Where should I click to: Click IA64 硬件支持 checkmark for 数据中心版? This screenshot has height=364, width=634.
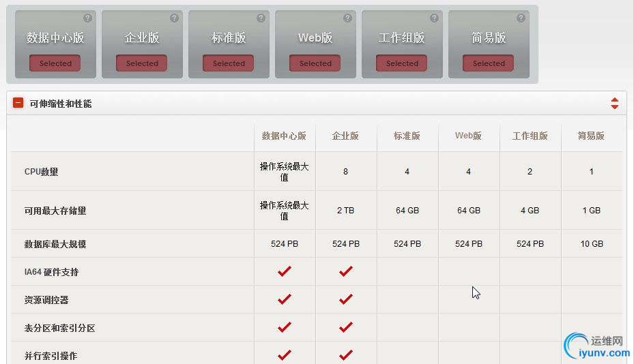[285, 271]
